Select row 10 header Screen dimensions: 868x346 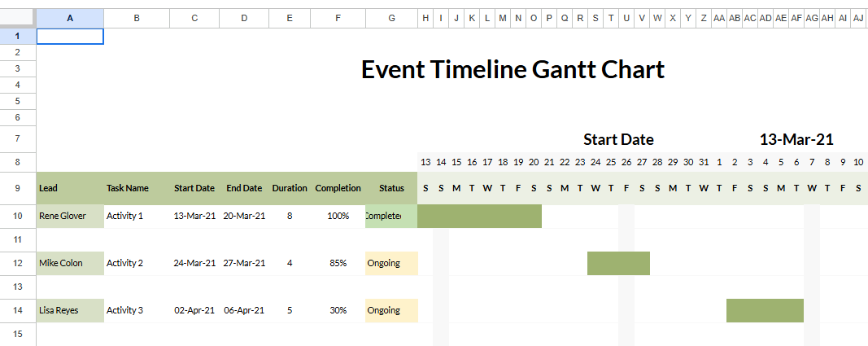point(18,217)
